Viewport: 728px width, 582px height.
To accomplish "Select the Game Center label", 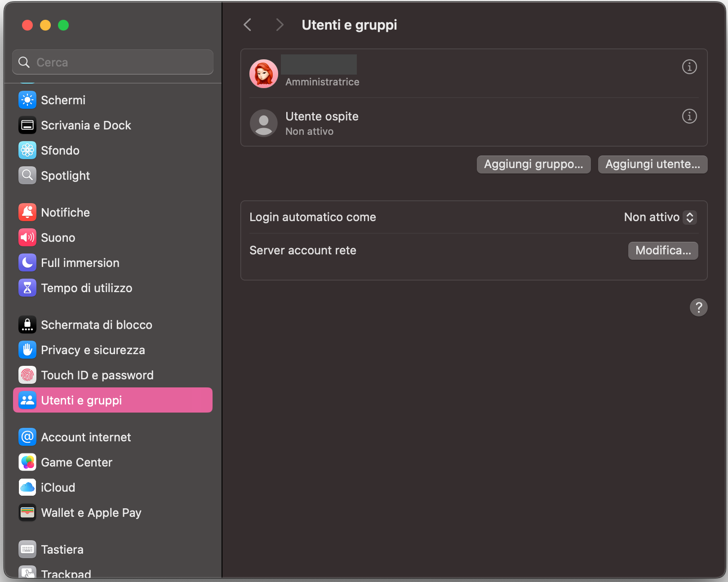I will click(x=76, y=462).
